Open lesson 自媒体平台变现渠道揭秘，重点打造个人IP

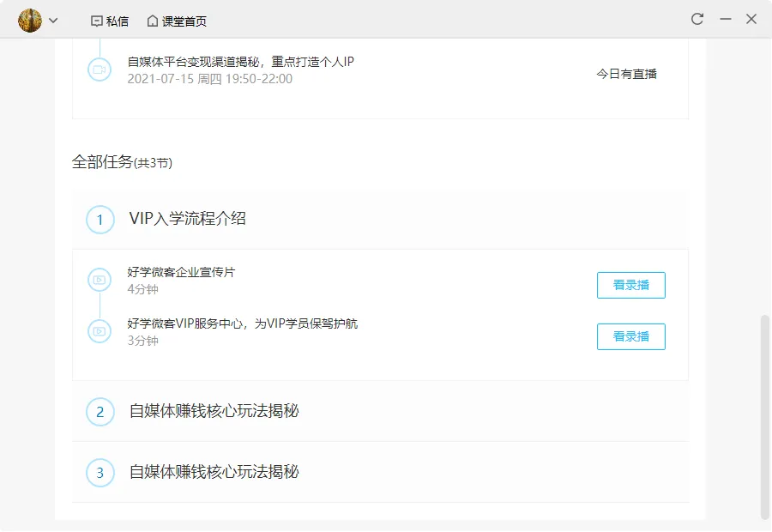[x=240, y=62]
